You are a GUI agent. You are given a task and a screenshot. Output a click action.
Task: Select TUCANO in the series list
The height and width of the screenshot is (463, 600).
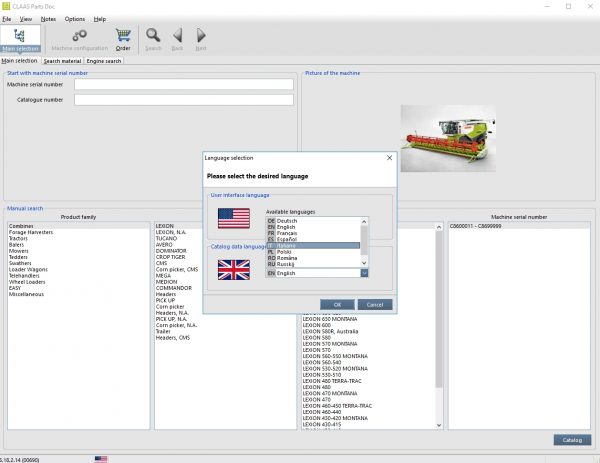(x=166, y=238)
